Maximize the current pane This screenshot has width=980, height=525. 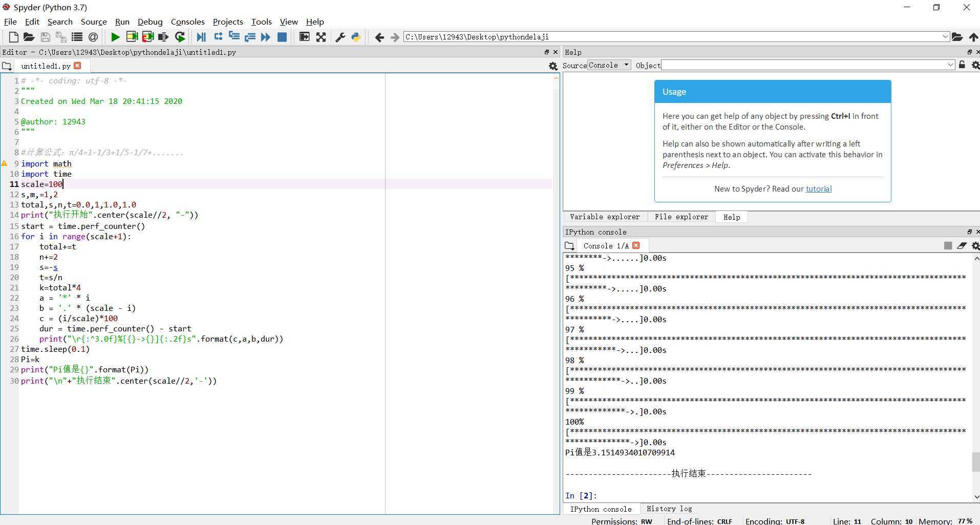304,37
